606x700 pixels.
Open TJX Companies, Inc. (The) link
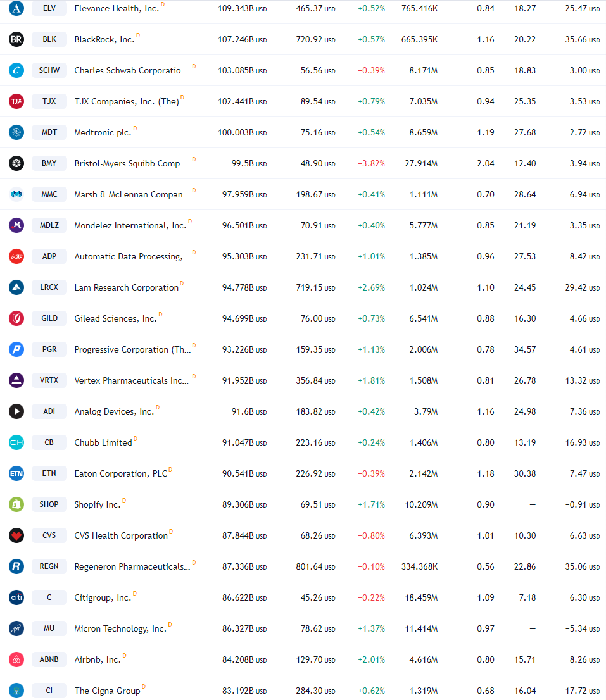pyautogui.click(x=127, y=102)
